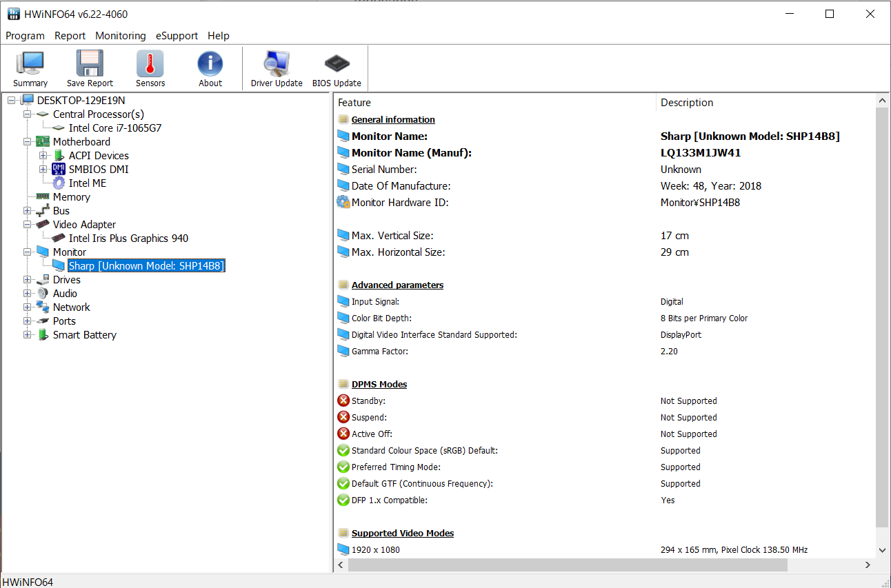Viewport: 891px width, 588px height.
Task: Expand the SMBIOS DMI node
Action: [x=43, y=170]
